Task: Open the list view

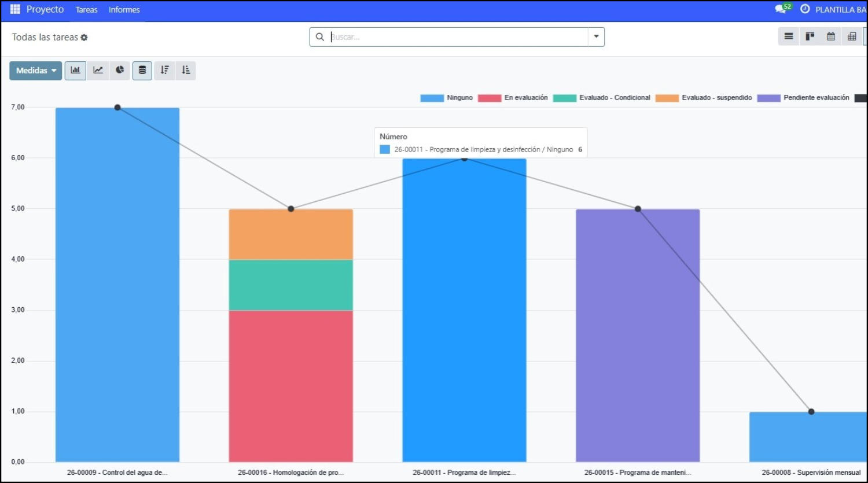Action: pyautogui.click(x=789, y=36)
